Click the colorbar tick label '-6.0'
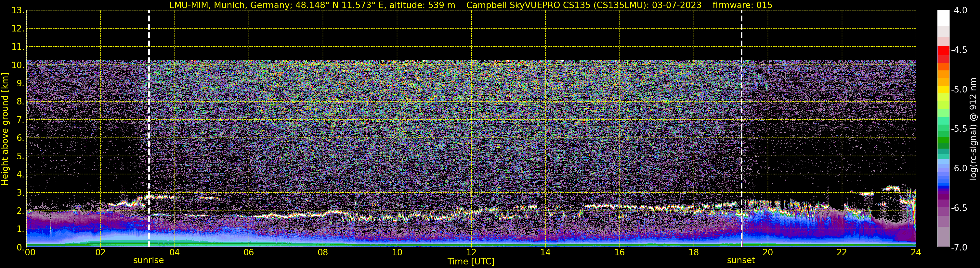The height and width of the screenshot is (268, 980). [959, 168]
